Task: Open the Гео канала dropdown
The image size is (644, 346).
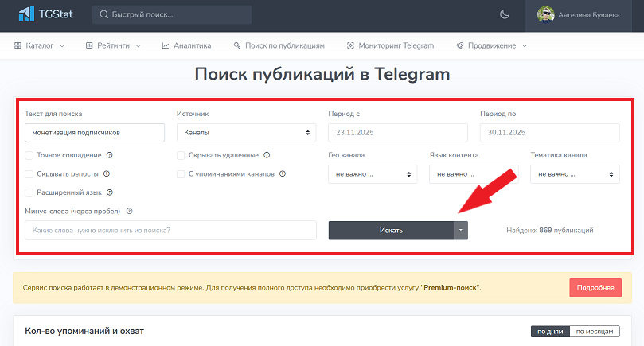Action: tap(373, 174)
